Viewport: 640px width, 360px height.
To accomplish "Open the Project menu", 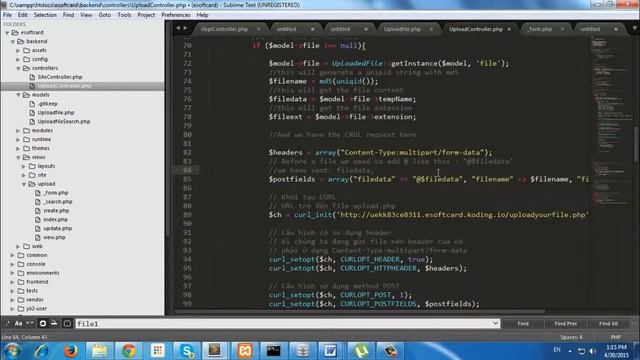I will tap(146, 15).
